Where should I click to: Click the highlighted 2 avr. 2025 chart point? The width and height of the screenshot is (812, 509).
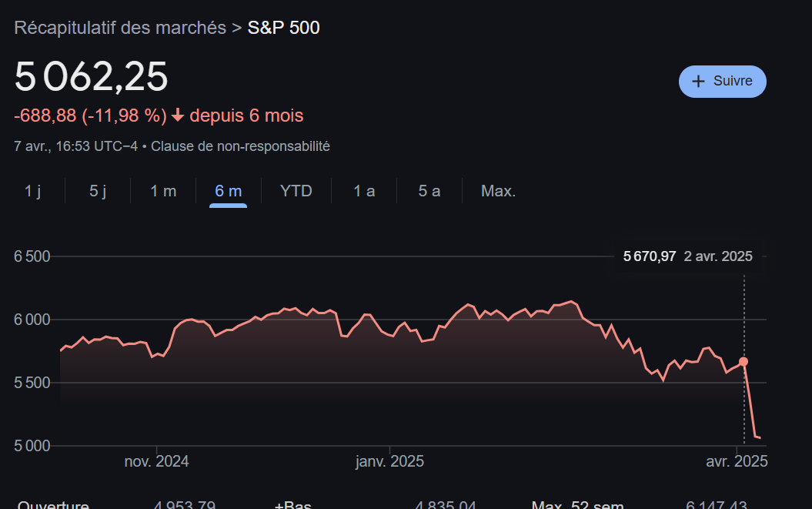pyautogui.click(x=743, y=361)
